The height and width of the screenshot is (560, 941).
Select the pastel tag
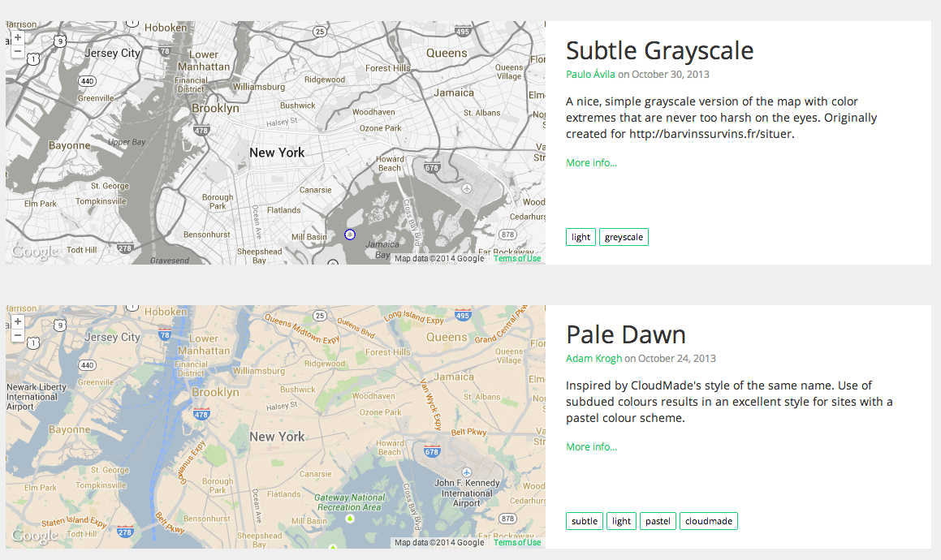click(x=658, y=520)
